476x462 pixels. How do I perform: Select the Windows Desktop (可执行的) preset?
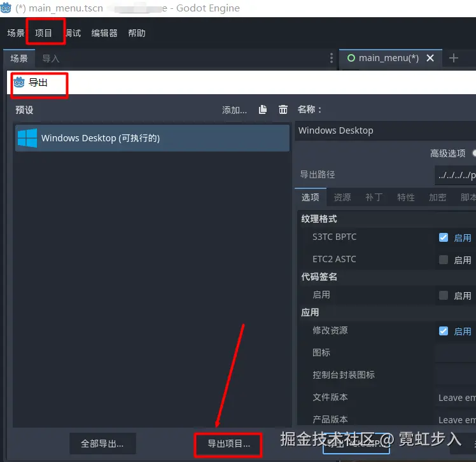[152, 138]
